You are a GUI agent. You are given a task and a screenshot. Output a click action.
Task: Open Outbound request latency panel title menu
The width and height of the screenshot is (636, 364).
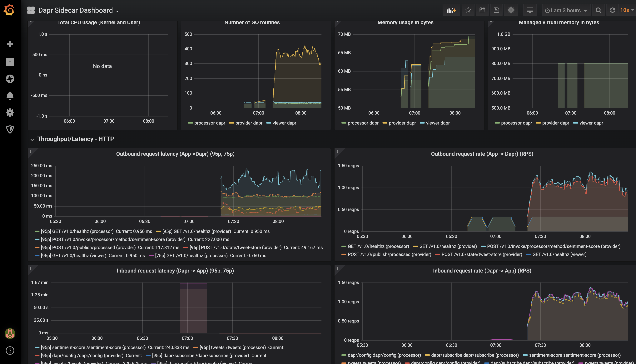175,154
